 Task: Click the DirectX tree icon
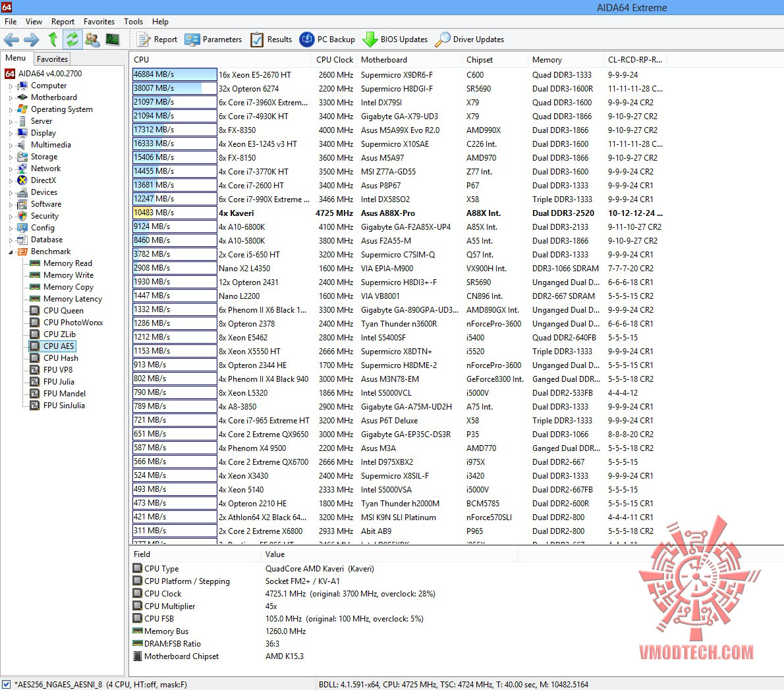click(x=22, y=180)
